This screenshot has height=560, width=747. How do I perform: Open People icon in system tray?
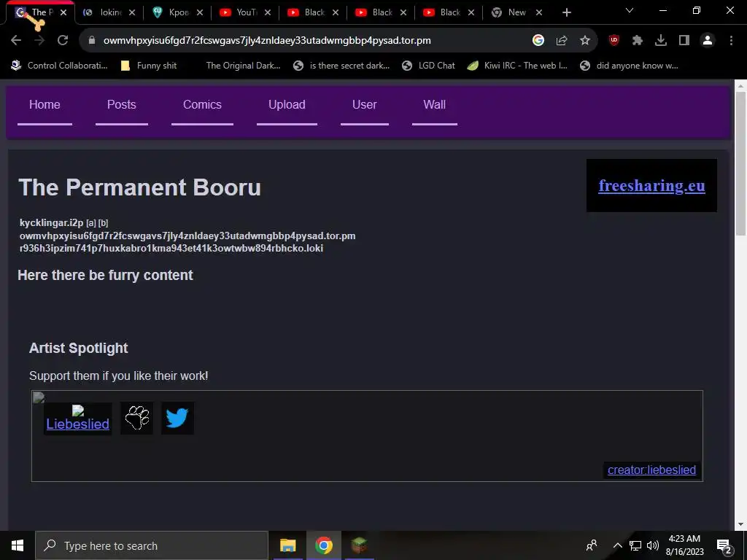(x=592, y=545)
